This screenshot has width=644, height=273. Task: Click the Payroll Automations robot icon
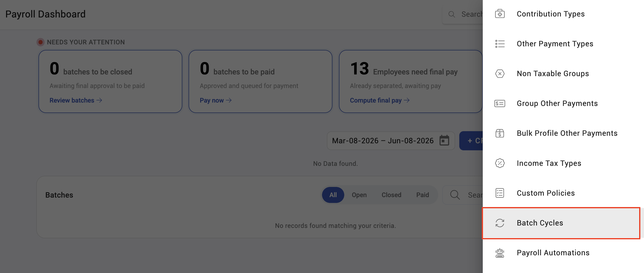500,253
